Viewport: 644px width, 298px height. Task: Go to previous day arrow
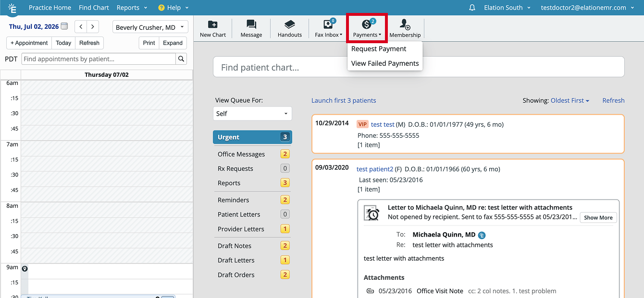click(81, 27)
